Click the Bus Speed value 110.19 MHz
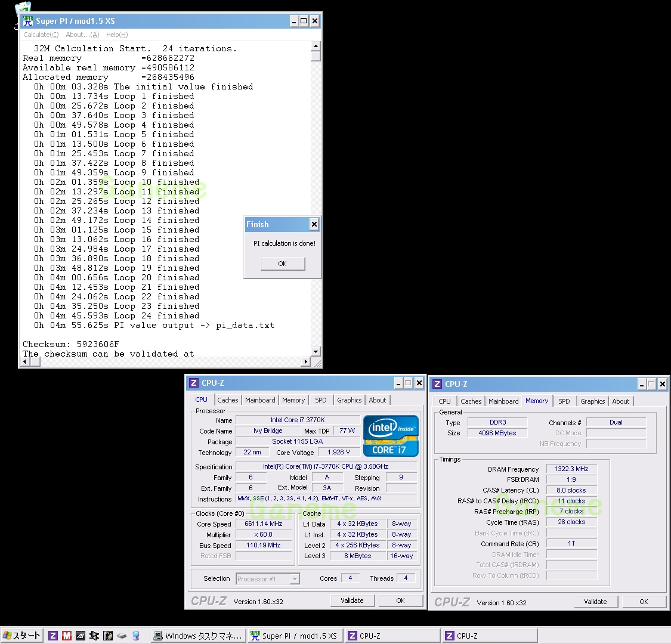This screenshot has height=644, width=671. 264,545
